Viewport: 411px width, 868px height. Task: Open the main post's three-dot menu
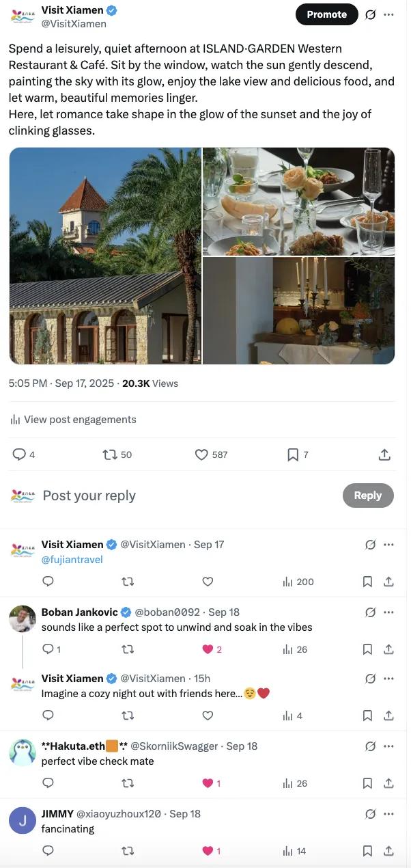click(389, 14)
